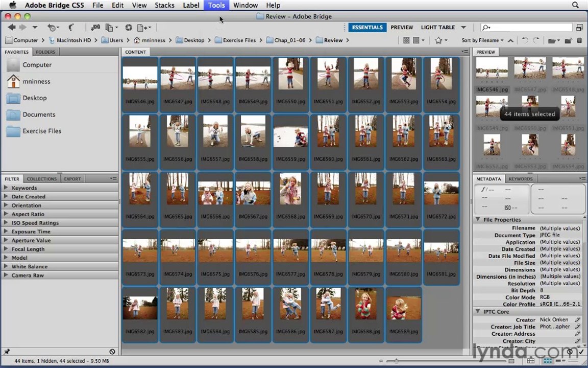Viewport: 588px width, 368px height.
Task: Switch to the Keywords tab
Action: tap(520, 179)
